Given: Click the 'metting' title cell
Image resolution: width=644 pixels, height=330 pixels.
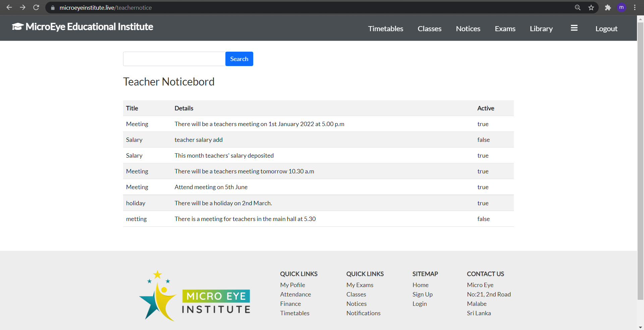Looking at the screenshot, I should (x=136, y=219).
